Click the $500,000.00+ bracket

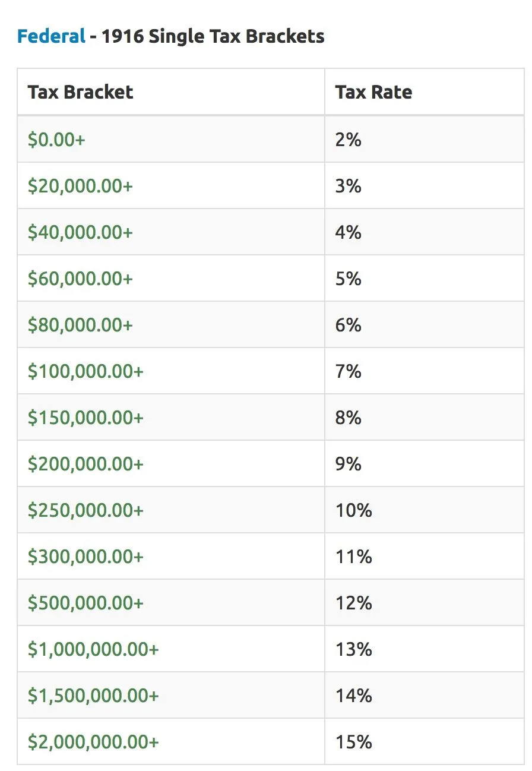[x=85, y=603]
